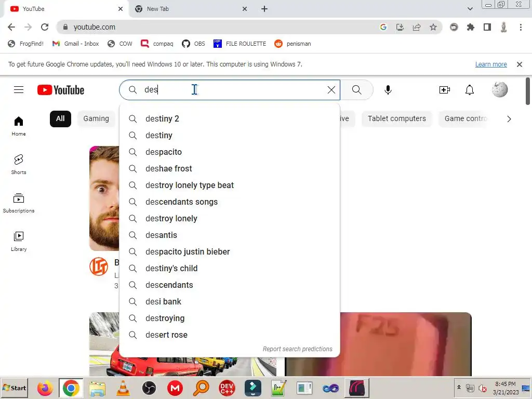Expand tab search dropdown arrow
This screenshot has height=399, width=532.
pos(470,9)
